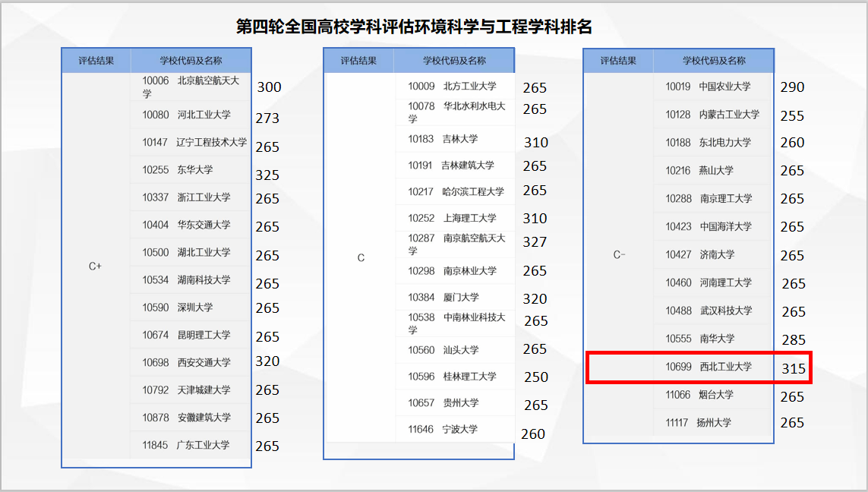Click score 285 beside 南华大学

[x=794, y=340]
